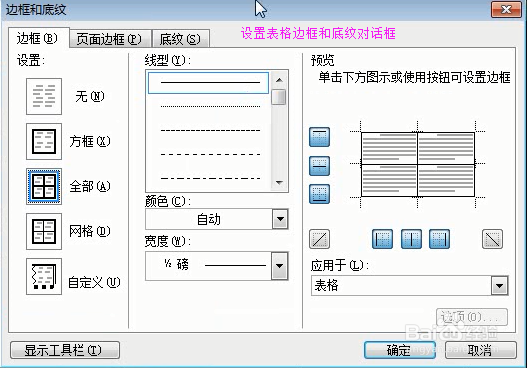Select the 无 (None) border setting icon
Screen dimensions: 528x368
[x=44, y=97]
